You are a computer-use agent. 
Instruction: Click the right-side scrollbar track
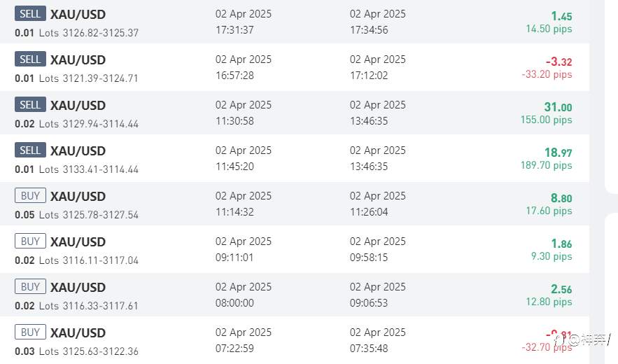click(x=597, y=182)
